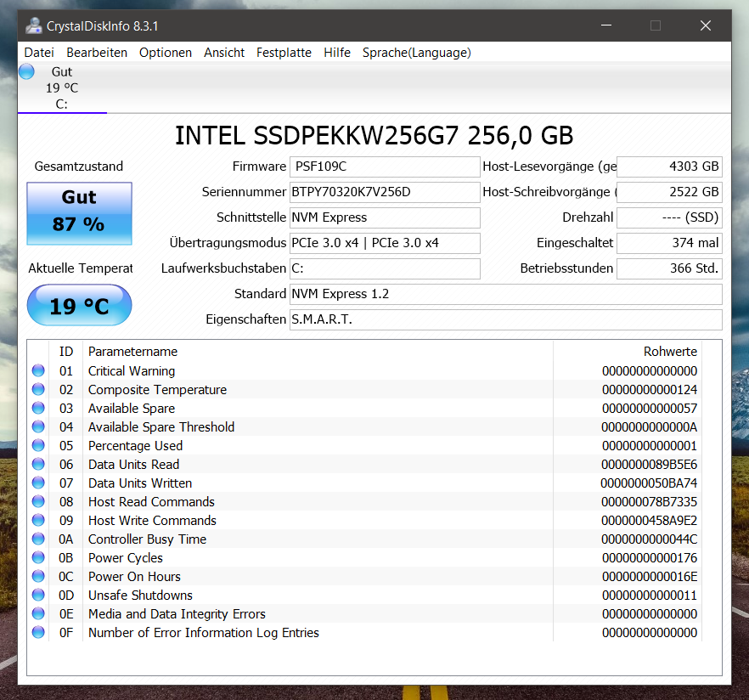Click the 19 °C temperature button
749x700 pixels.
pos(79,305)
